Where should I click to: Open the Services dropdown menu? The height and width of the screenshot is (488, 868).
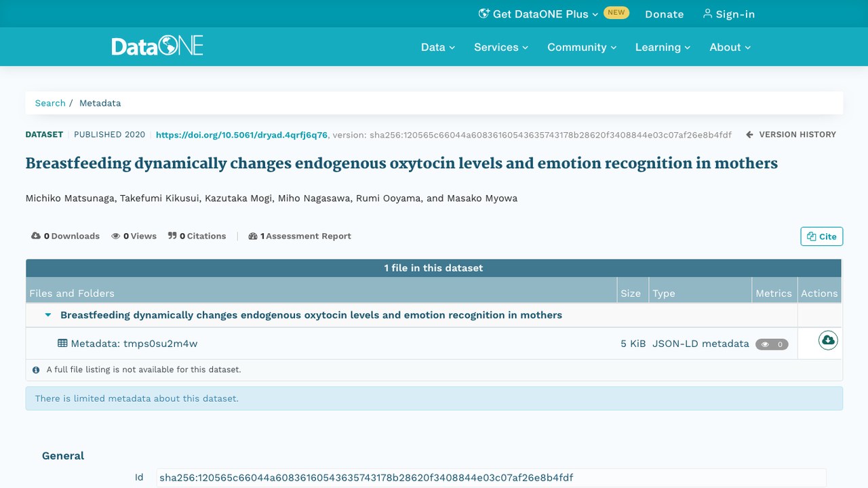(x=501, y=47)
